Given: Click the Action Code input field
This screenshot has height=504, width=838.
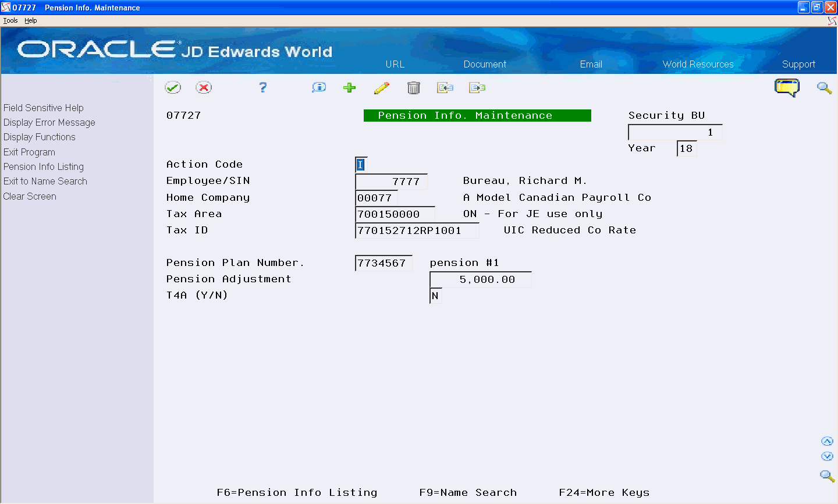Looking at the screenshot, I should [x=361, y=165].
